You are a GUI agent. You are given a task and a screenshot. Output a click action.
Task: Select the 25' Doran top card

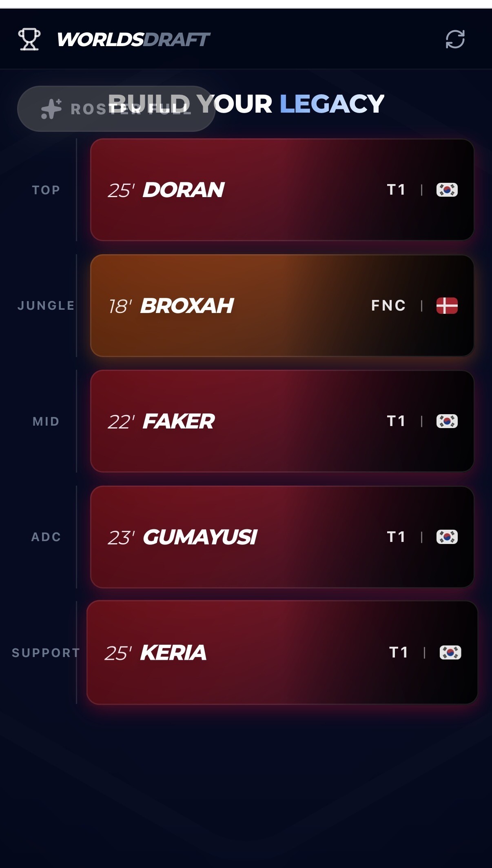pyautogui.click(x=282, y=190)
